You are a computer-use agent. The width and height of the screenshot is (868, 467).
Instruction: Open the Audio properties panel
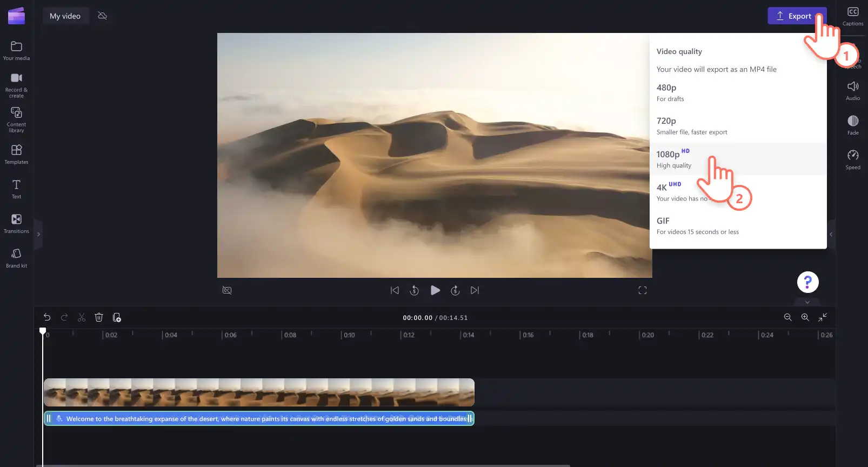coord(852,91)
